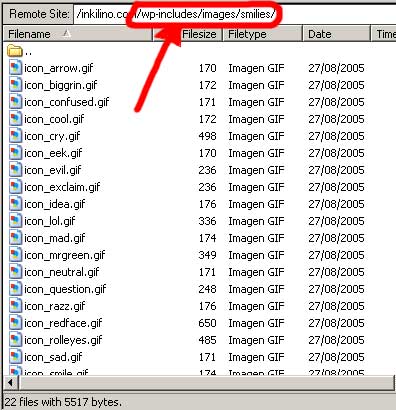Select the icon_idea.gif file icon
The image size is (396, 410).
point(15,204)
